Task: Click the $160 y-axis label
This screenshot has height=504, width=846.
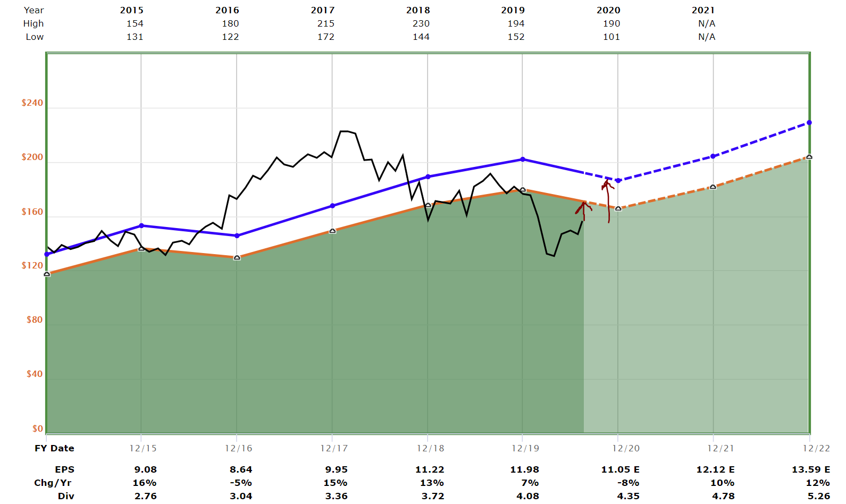Action: [32, 212]
